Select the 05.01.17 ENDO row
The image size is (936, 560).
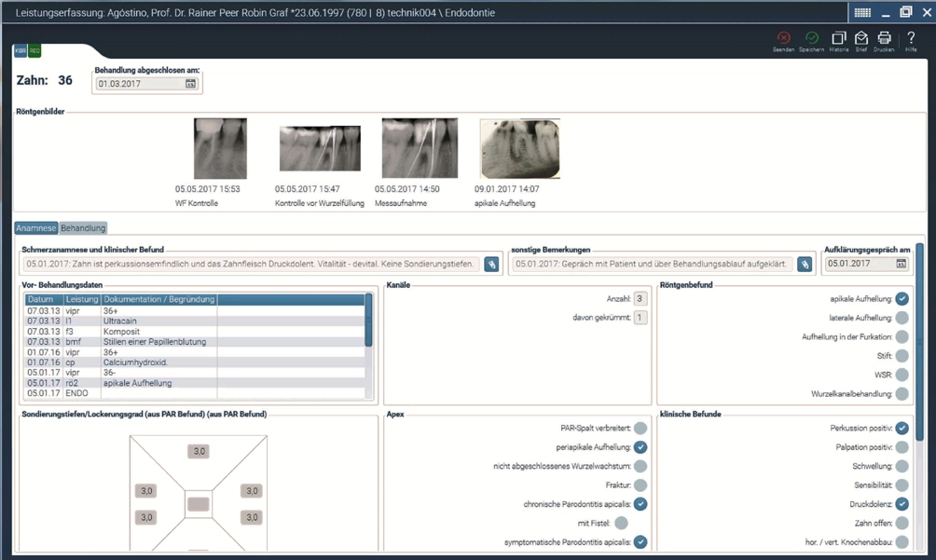click(195, 393)
